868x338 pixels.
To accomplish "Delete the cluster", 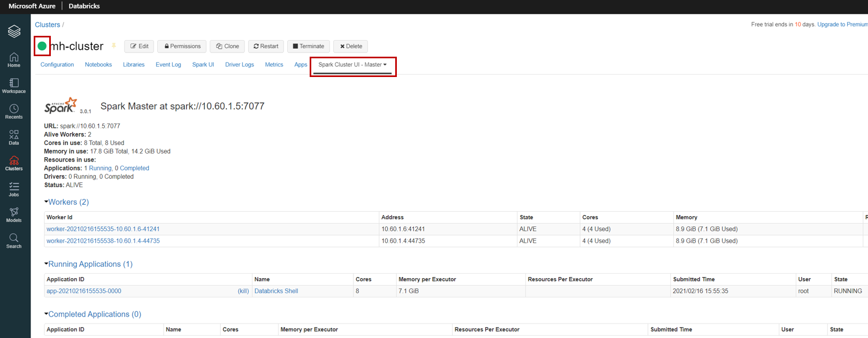I will click(x=351, y=47).
